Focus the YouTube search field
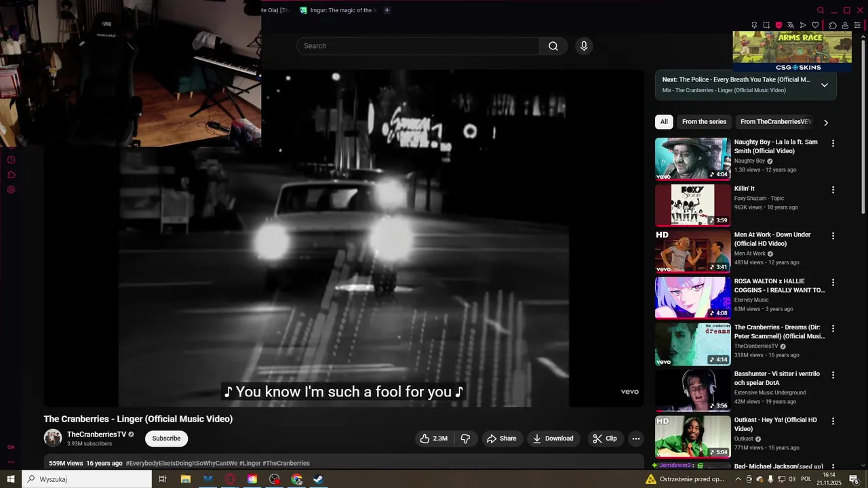Viewport: 868px width, 488px height. click(x=418, y=46)
